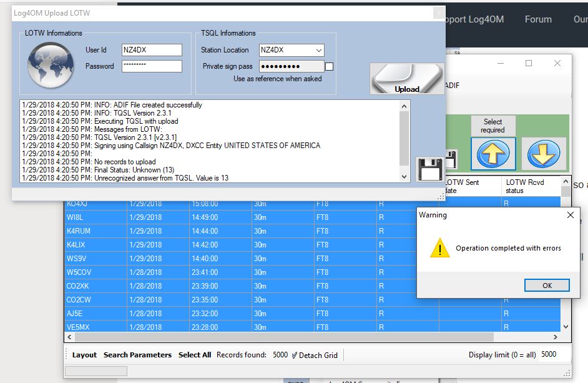The height and width of the screenshot is (383, 588).
Task: Click the log scrollbar down arrow
Action: (404, 176)
